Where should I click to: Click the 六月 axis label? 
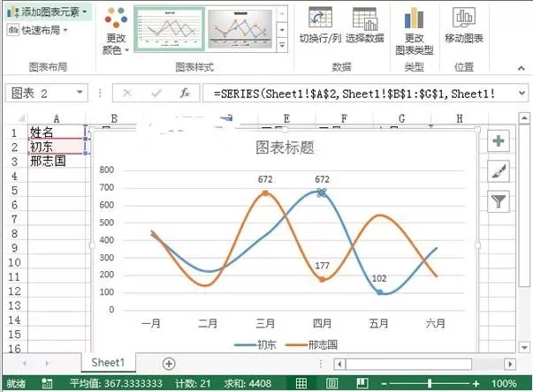pos(436,323)
